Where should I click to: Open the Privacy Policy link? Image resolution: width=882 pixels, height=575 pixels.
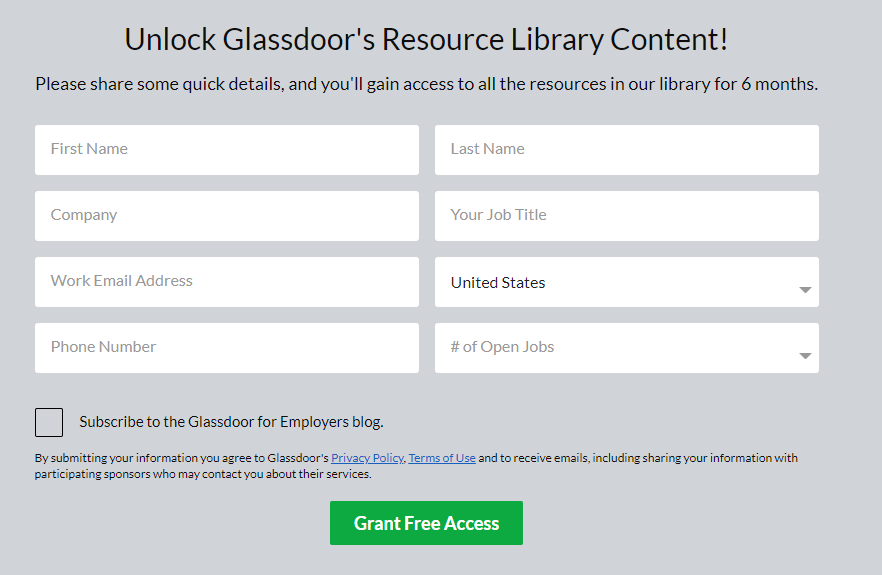(x=367, y=458)
